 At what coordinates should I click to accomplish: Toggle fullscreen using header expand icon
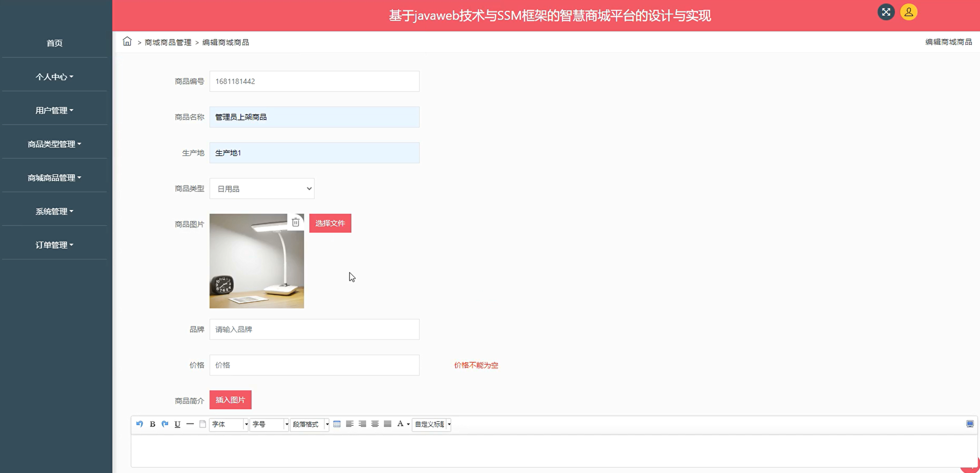pyautogui.click(x=886, y=12)
